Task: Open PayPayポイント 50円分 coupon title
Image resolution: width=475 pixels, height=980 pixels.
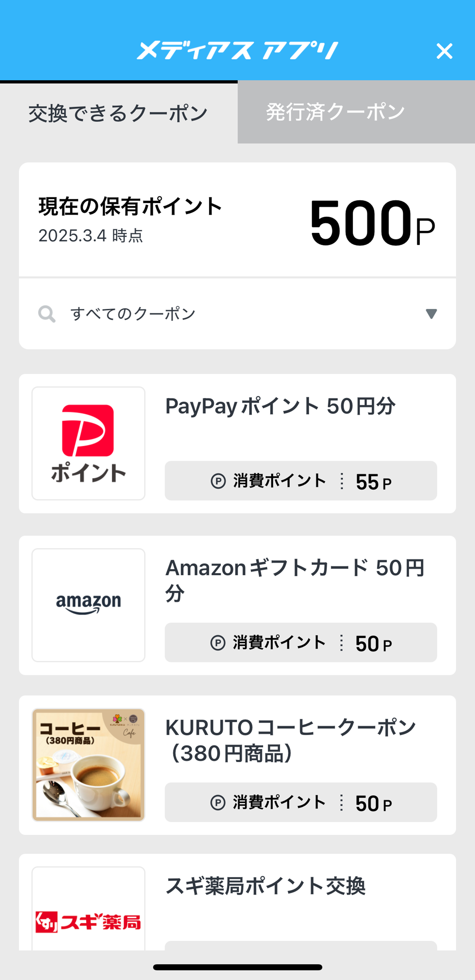Action: click(280, 406)
